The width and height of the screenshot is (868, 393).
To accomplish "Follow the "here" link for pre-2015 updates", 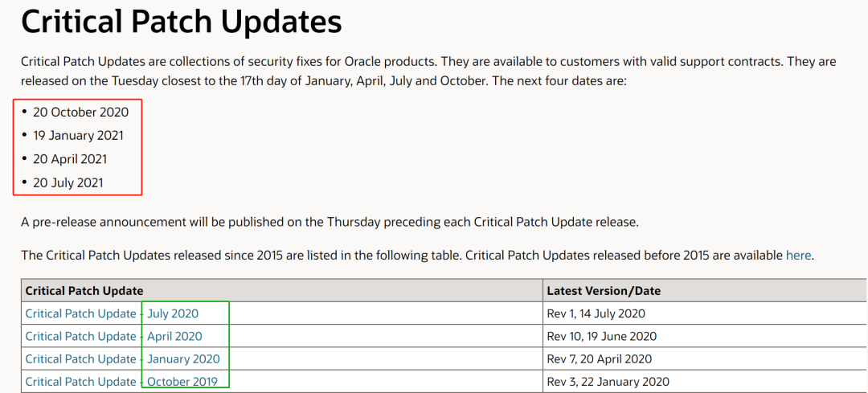I will (798, 256).
